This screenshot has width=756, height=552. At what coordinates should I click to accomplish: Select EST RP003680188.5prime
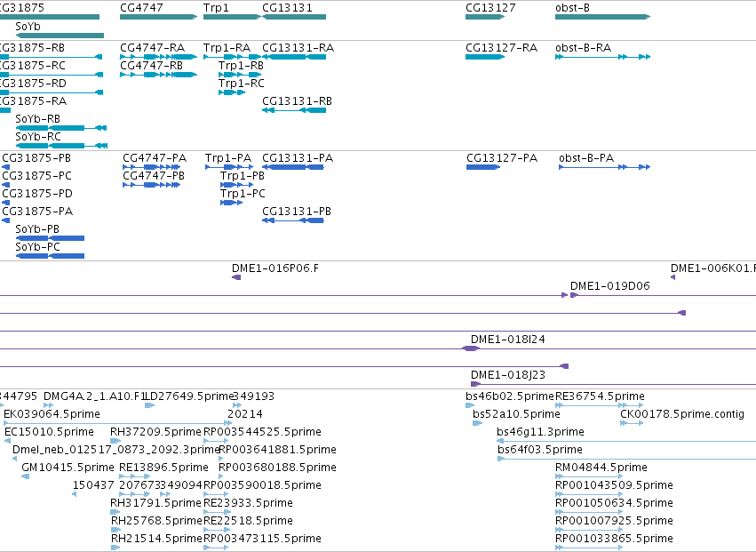(221, 476)
